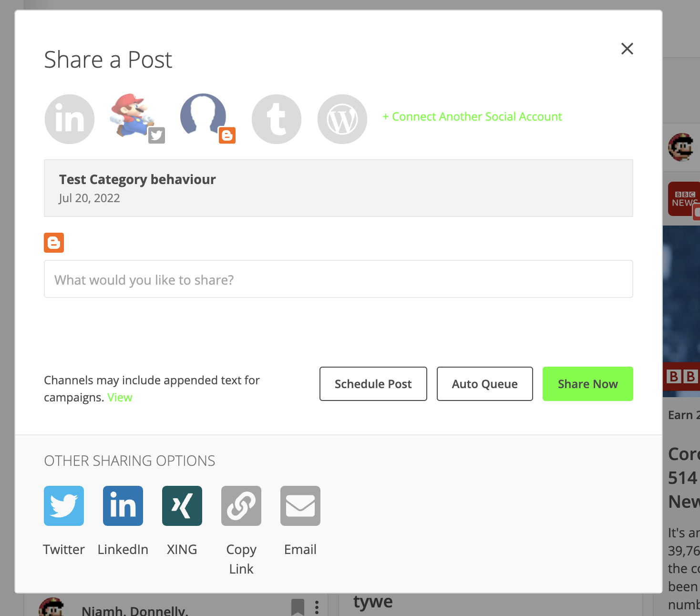Click the green Share Now button

(588, 384)
